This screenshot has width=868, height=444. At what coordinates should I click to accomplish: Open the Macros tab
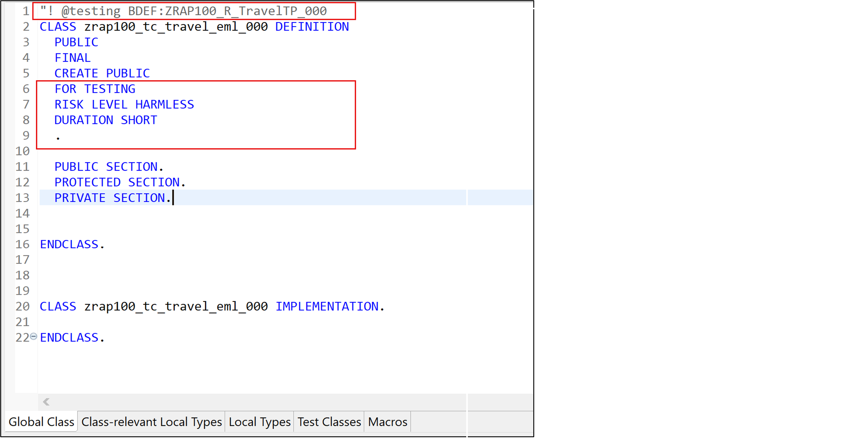(x=387, y=422)
